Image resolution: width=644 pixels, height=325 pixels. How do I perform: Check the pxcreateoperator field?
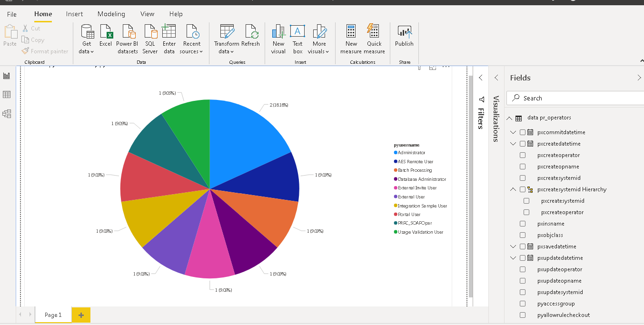tap(522, 155)
